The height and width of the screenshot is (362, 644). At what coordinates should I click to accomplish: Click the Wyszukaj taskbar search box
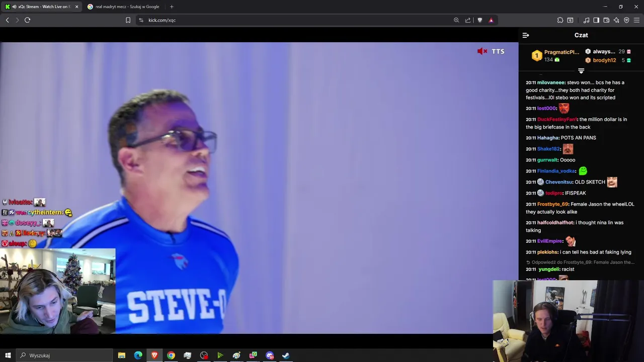[x=64, y=355]
